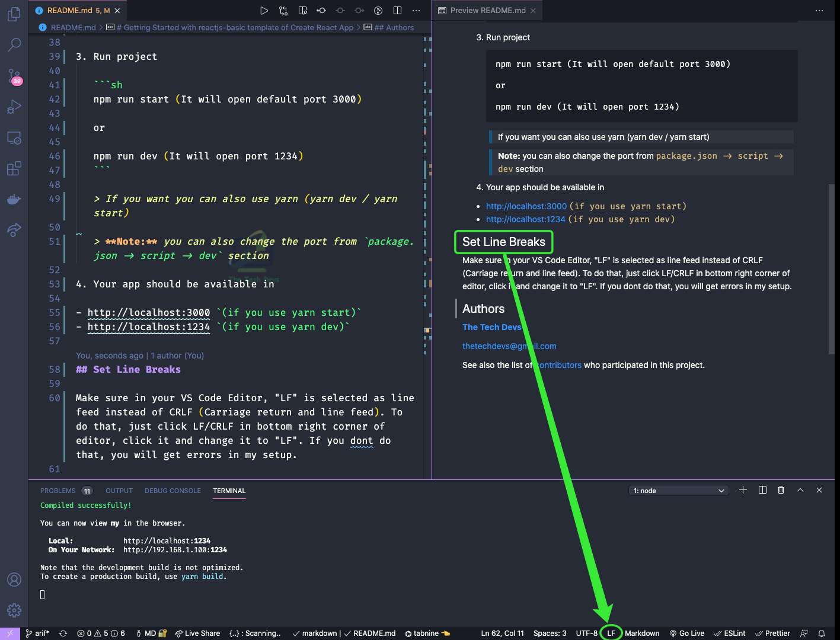Open the notifications bell in status bar
840x640 pixels.
click(822, 633)
